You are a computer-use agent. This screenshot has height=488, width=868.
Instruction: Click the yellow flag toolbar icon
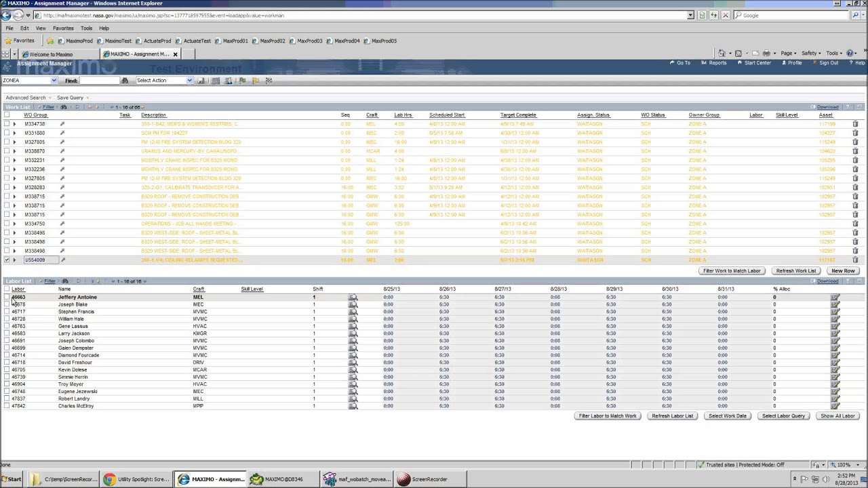[256, 81]
